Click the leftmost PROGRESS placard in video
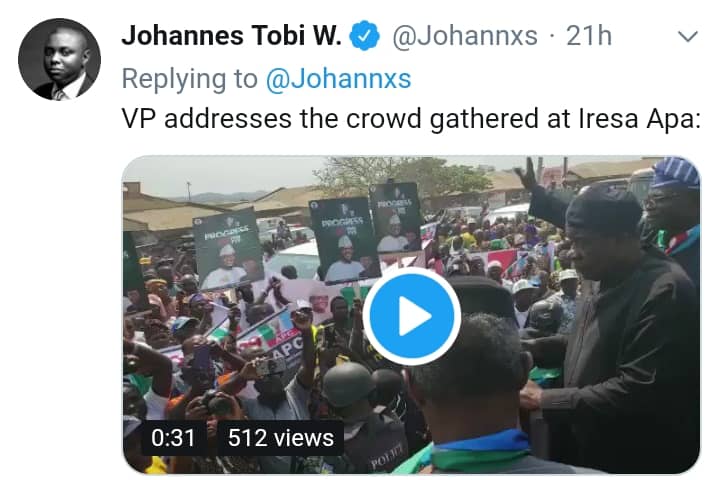 [x=228, y=248]
